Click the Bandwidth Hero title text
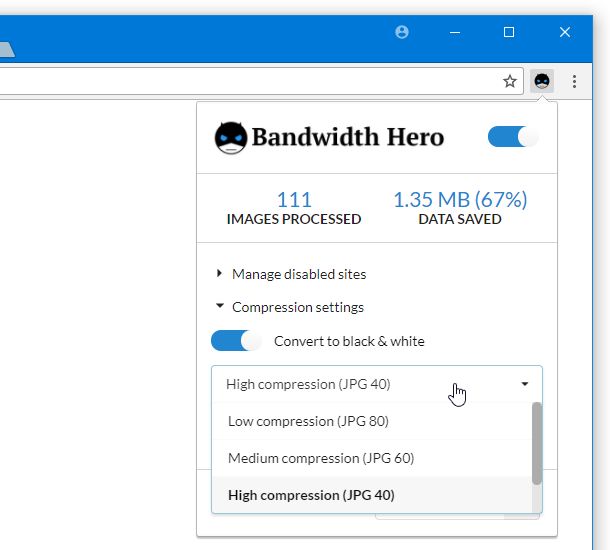The image size is (610, 550). click(x=348, y=137)
